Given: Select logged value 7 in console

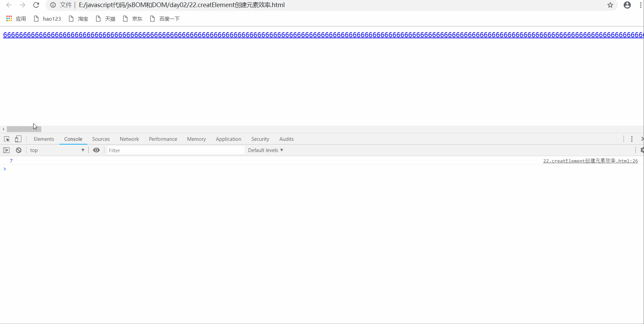Looking at the screenshot, I should [x=11, y=161].
